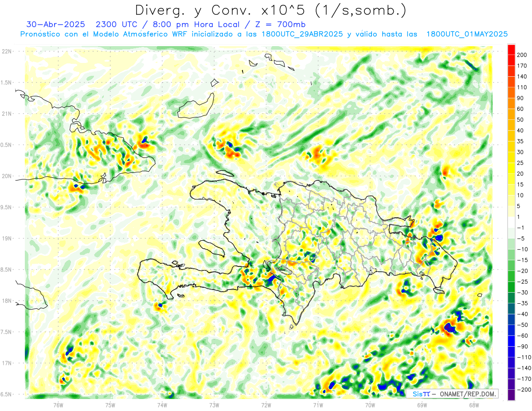The height and width of the screenshot is (411, 532).
Task: Click the red top segment of the colorbar
Action: (x=511, y=50)
